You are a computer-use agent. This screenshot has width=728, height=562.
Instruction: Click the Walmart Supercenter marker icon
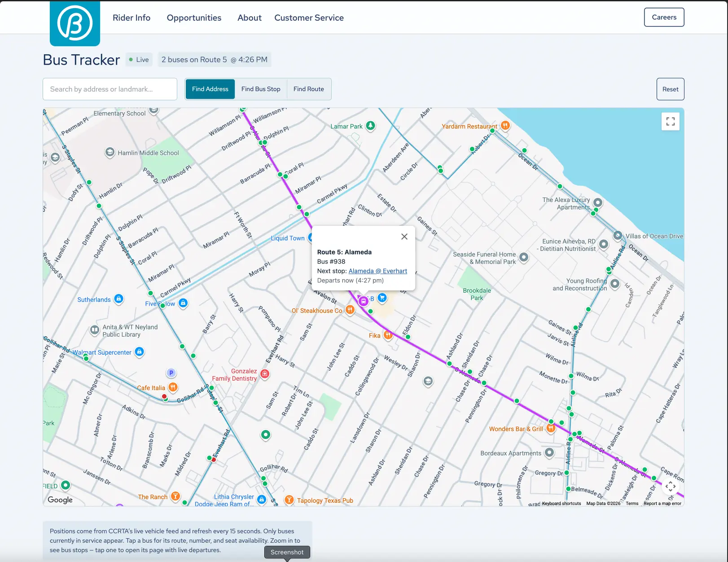pos(140,351)
